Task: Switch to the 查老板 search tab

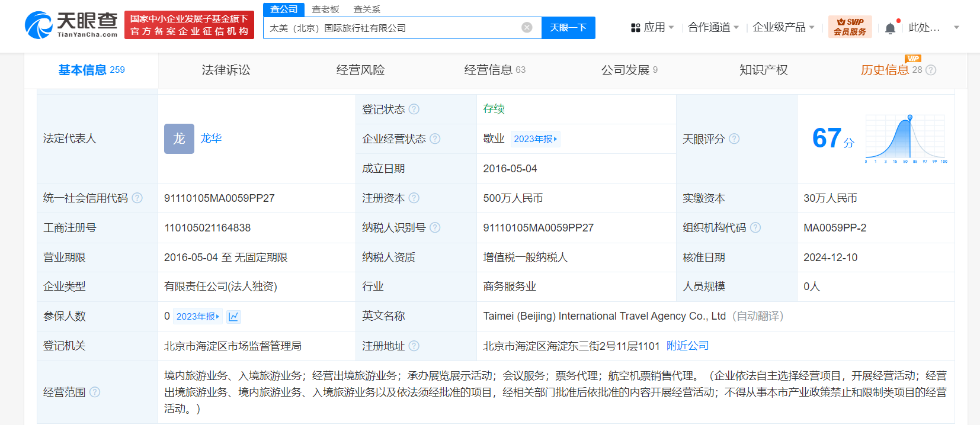Action: (325, 9)
